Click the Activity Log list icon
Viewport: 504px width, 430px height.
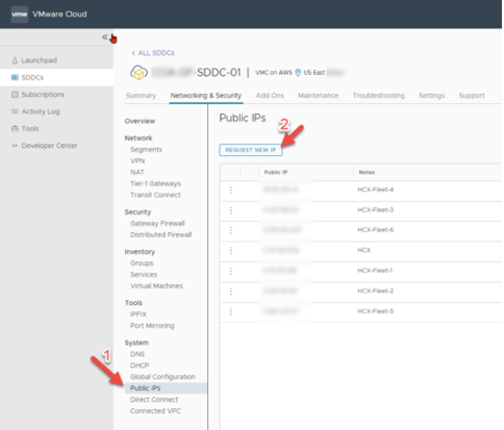click(x=15, y=111)
